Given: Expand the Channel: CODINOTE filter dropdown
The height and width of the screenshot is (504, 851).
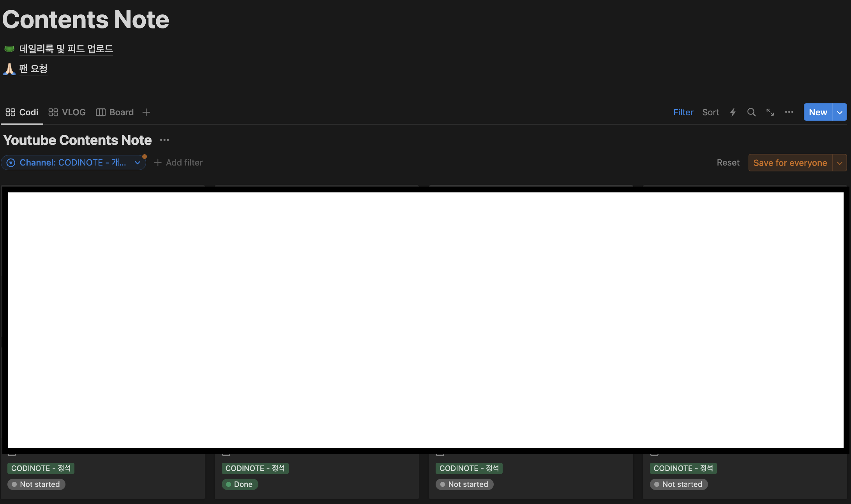Looking at the screenshot, I should [138, 163].
